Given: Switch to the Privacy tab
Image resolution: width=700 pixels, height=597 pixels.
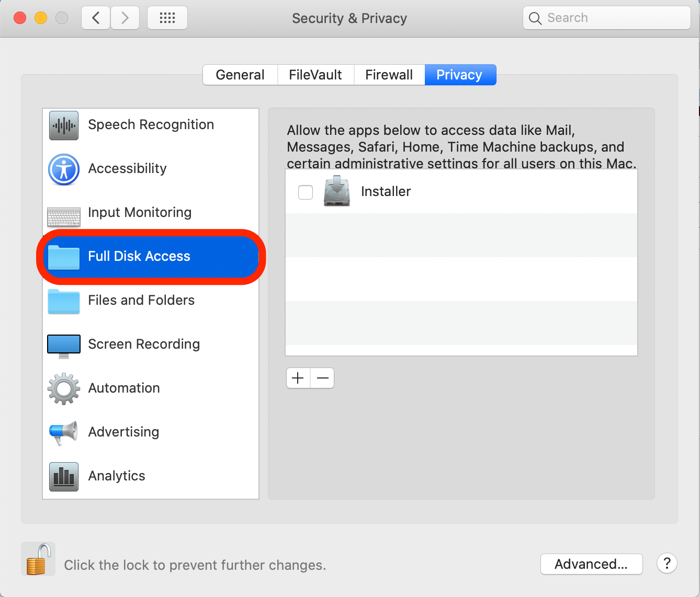Looking at the screenshot, I should [x=460, y=75].
